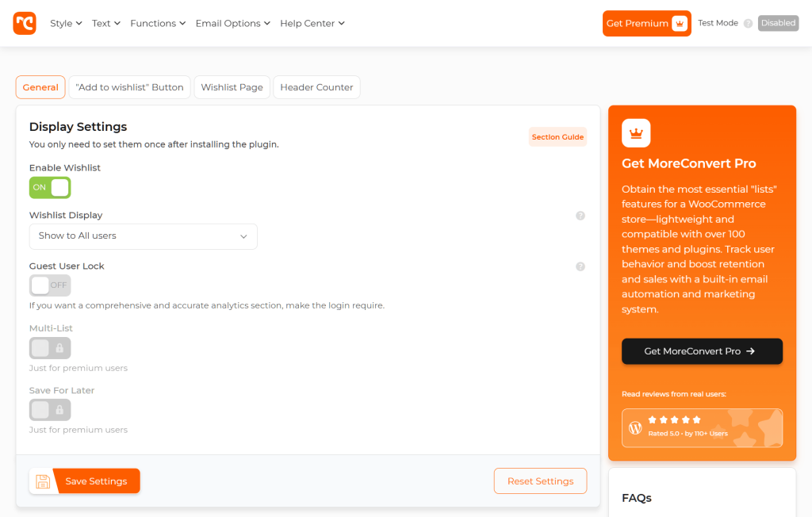Click the Test Mode question mark icon

point(746,23)
